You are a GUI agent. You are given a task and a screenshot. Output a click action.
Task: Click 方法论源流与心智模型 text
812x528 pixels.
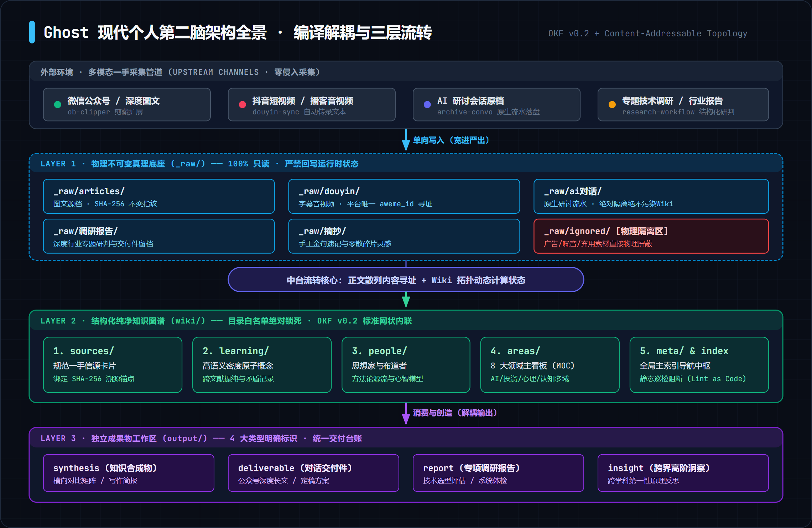point(387,379)
